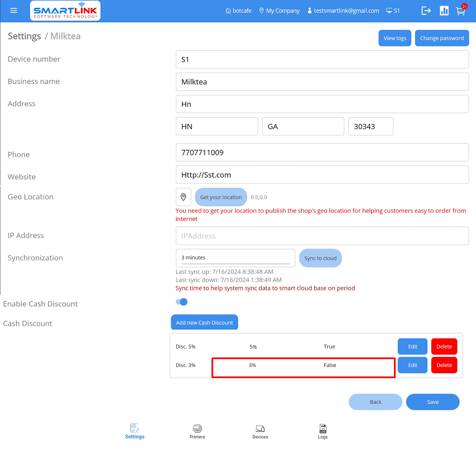This screenshot has width=476, height=458.
Task: Click the IP Address input field
Action: 322,236
